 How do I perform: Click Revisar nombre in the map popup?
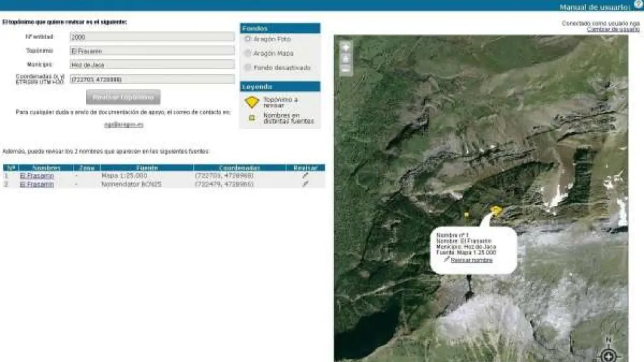pyautogui.click(x=471, y=260)
